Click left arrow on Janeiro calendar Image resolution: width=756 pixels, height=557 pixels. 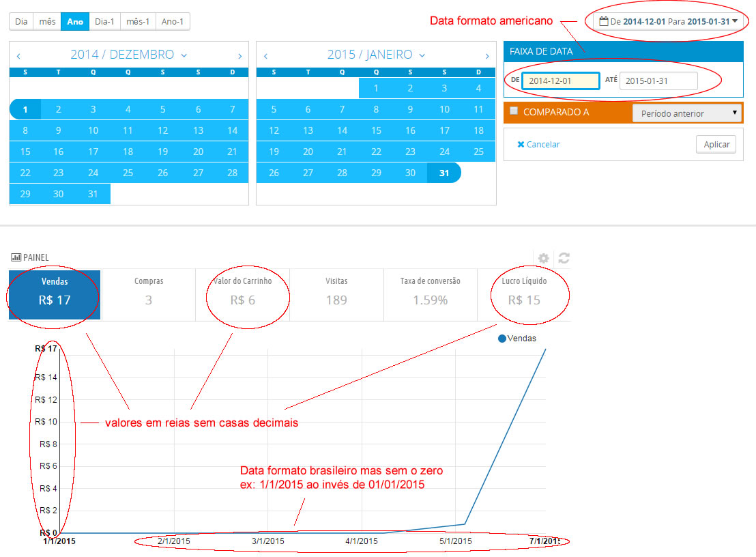[x=265, y=56]
